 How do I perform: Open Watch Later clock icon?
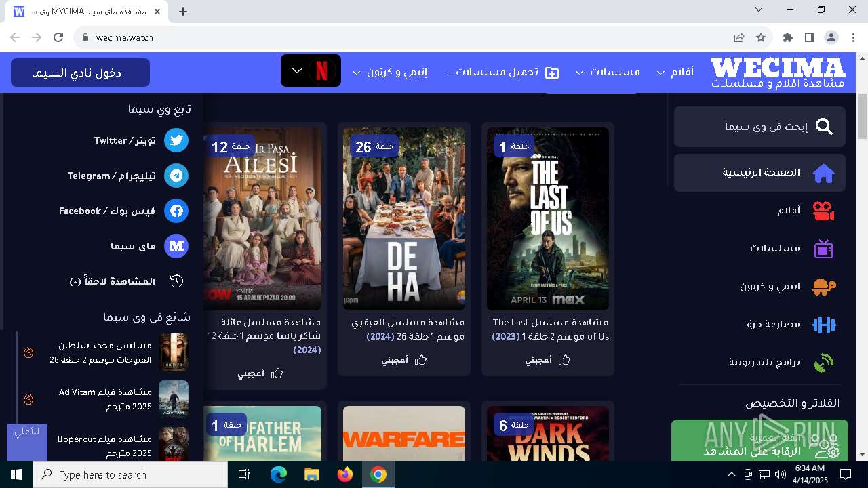[177, 281]
